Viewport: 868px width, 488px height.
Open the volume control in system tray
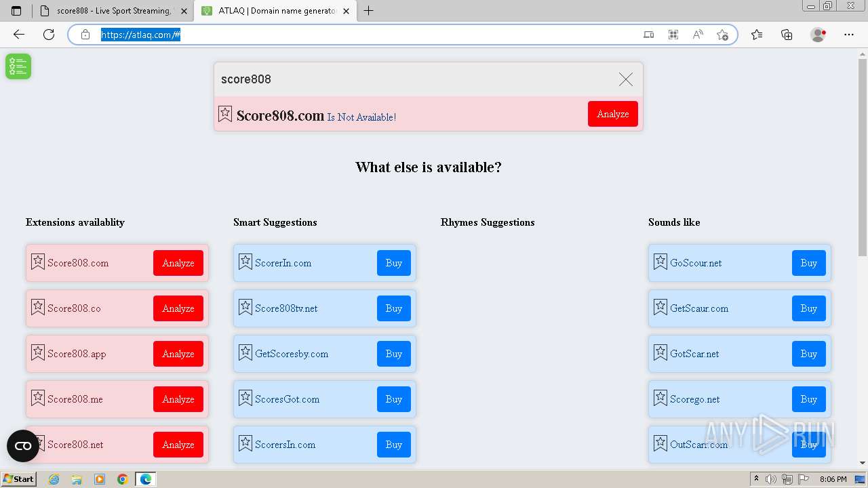tap(770, 479)
